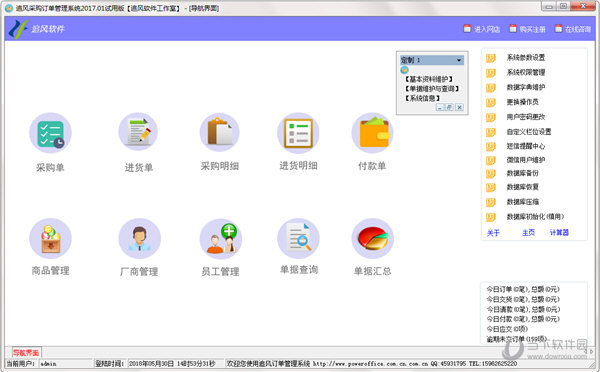
Task: Select 【单据维护与查询】 in the custom panel
Action: [x=432, y=89]
